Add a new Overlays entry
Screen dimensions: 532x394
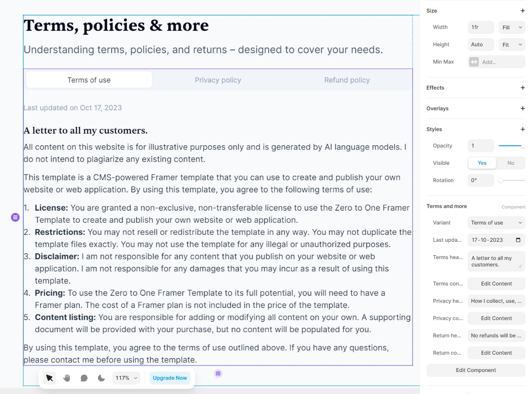522,109
